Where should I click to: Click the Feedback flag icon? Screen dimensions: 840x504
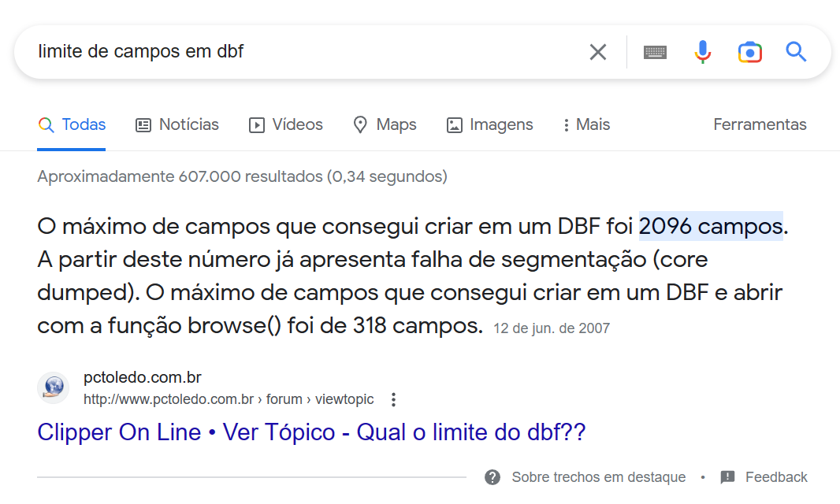point(727,477)
